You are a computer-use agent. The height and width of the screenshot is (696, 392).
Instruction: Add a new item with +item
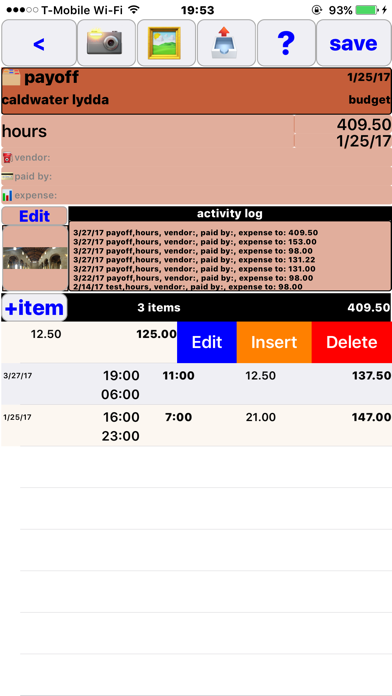(35, 308)
